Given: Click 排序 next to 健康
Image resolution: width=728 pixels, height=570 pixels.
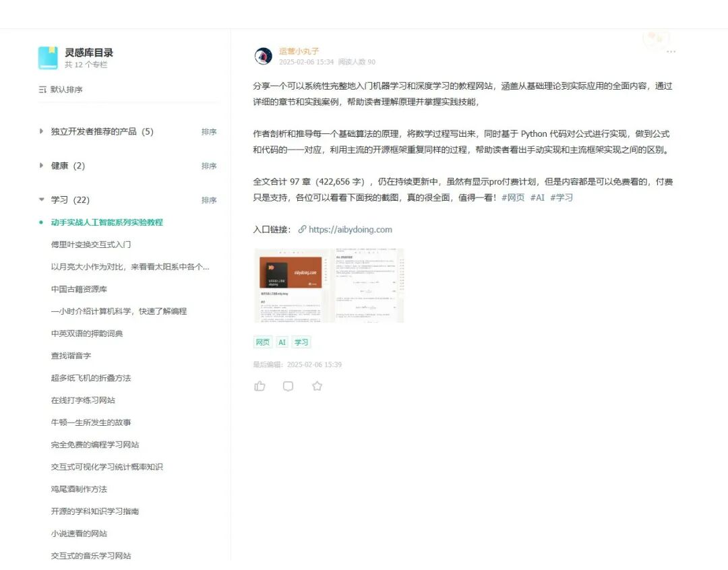Looking at the screenshot, I should (x=209, y=166).
